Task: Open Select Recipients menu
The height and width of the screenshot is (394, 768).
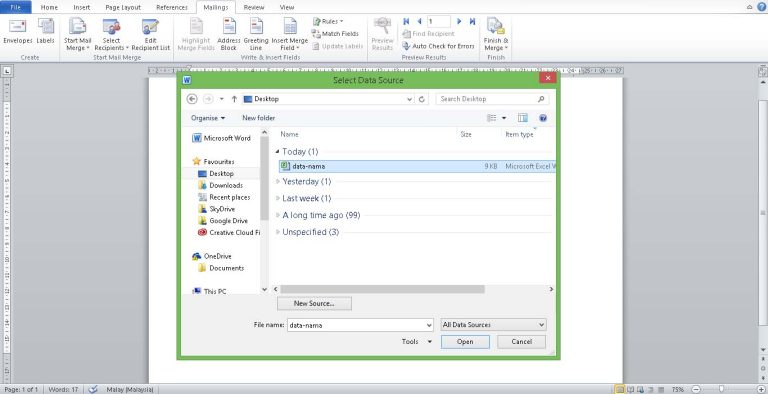Action: tap(111, 34)
